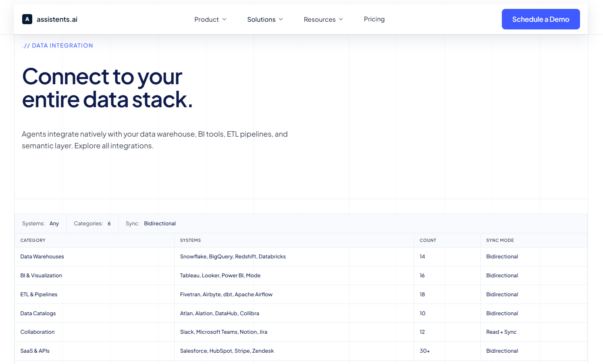Click the Schedule a Demo button
Viewport: 603px width, 364px height.
[541, 19]
